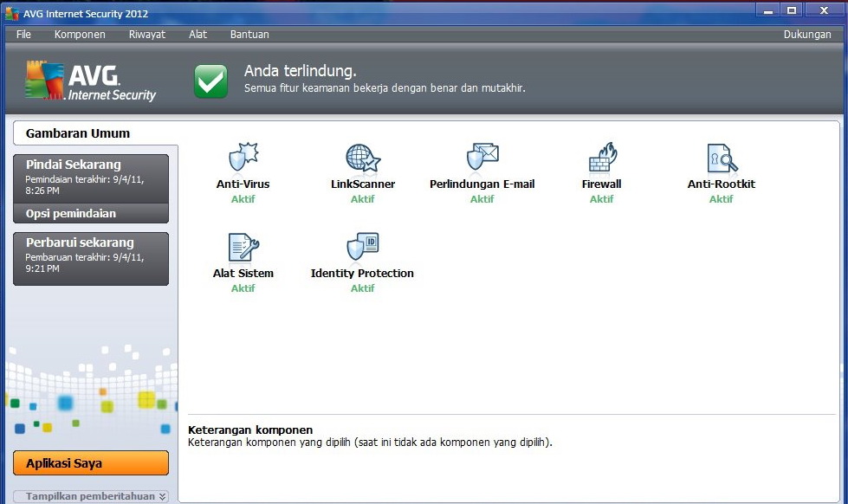Open the Aplikasi Saya button

(x=91, y=463)
